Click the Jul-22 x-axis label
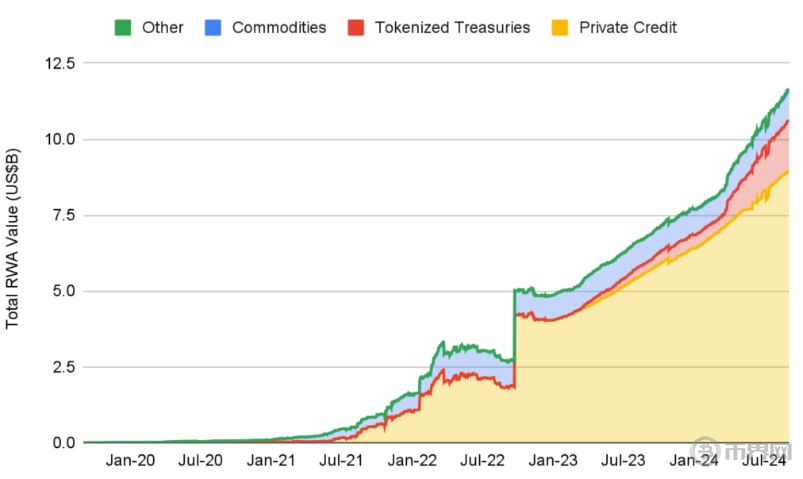 [x=483, y=461]
